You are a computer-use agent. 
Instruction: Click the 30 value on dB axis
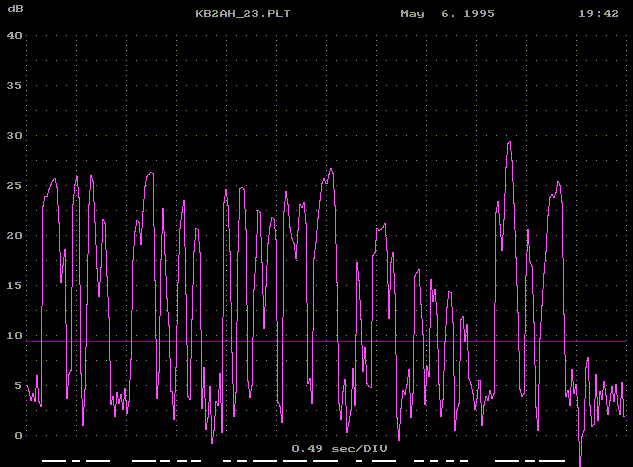tap(15, 136)
